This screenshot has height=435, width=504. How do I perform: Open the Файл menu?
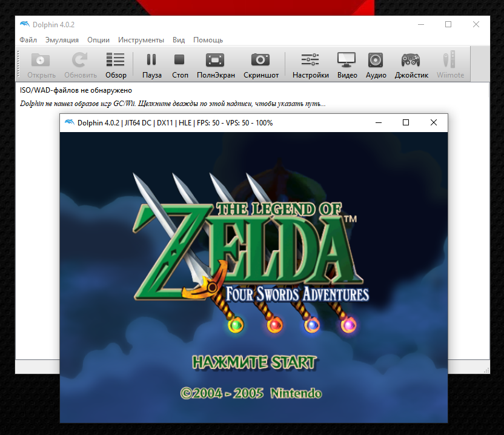28,40
